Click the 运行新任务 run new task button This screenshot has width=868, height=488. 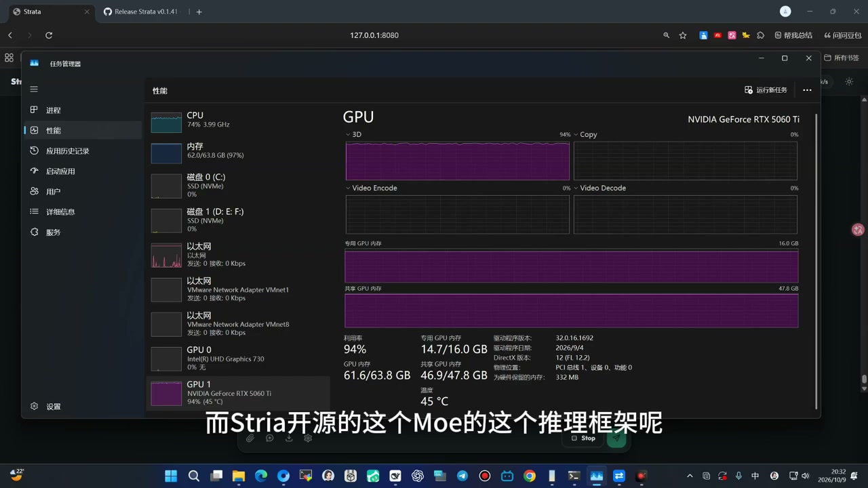pos(766,90)
